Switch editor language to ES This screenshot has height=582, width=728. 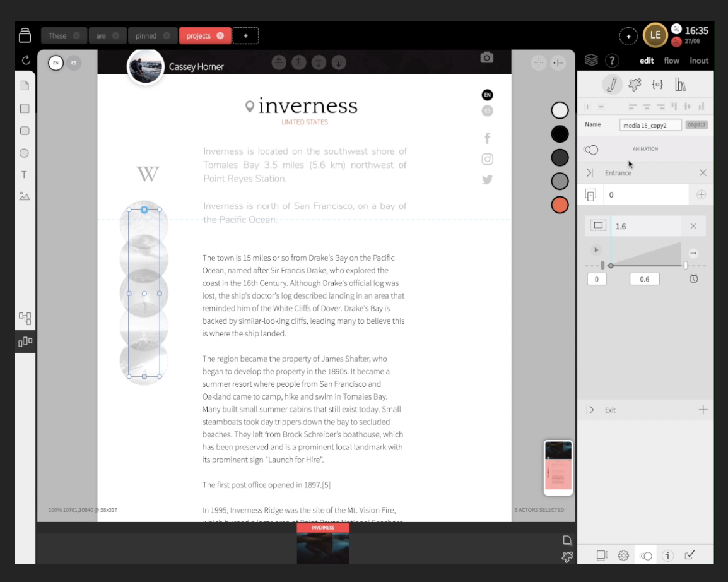74,62
